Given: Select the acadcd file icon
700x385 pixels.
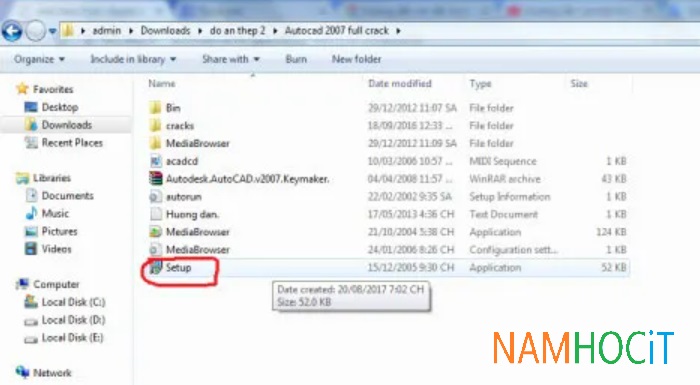Looking at the screenshot, I should [155, 161].
